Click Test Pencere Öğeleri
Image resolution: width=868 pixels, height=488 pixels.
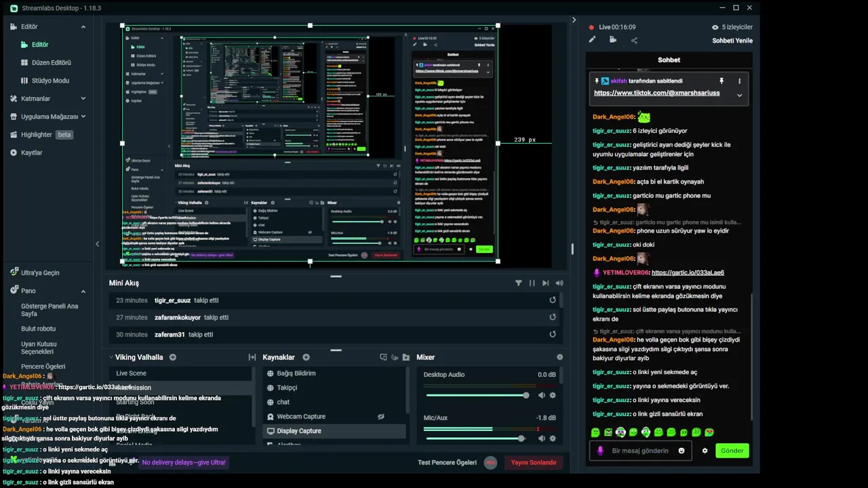tap(447, 462)
